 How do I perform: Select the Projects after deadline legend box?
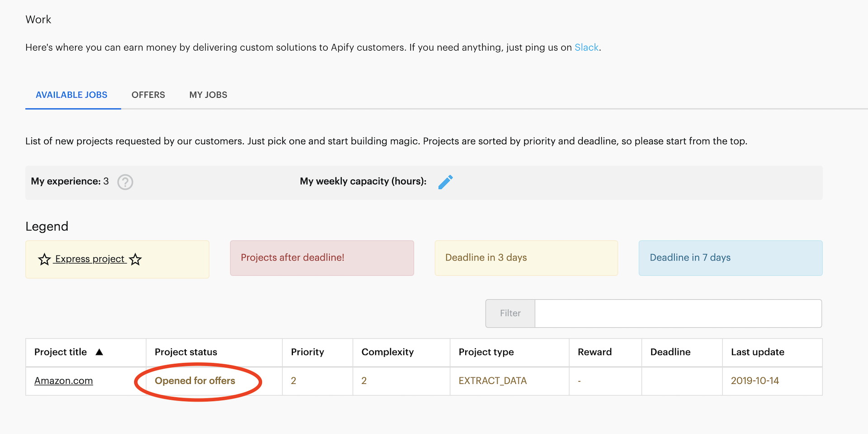click(321, 258)
